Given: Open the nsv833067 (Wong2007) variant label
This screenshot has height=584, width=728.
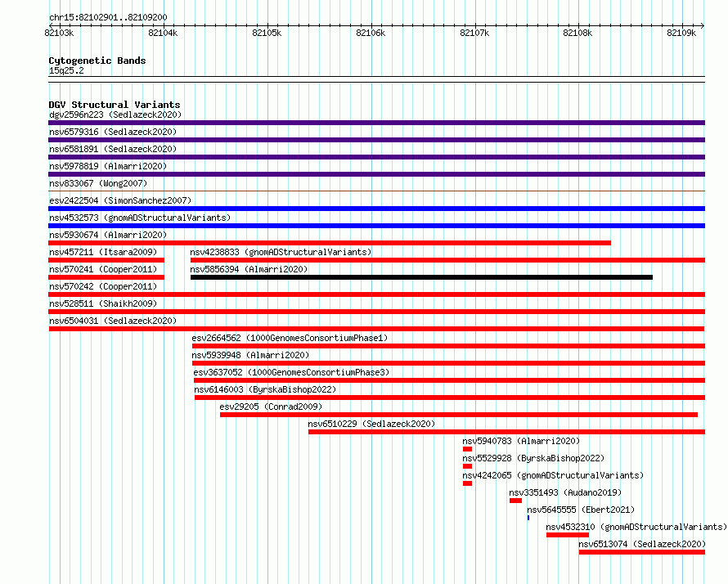Looking at the screenshot, I should click(98, 183).
